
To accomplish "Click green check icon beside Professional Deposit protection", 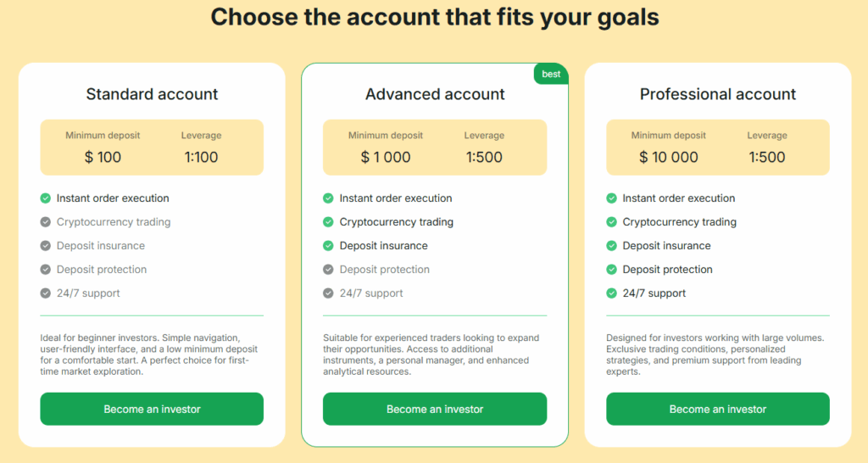I will [x=611, y=270].
